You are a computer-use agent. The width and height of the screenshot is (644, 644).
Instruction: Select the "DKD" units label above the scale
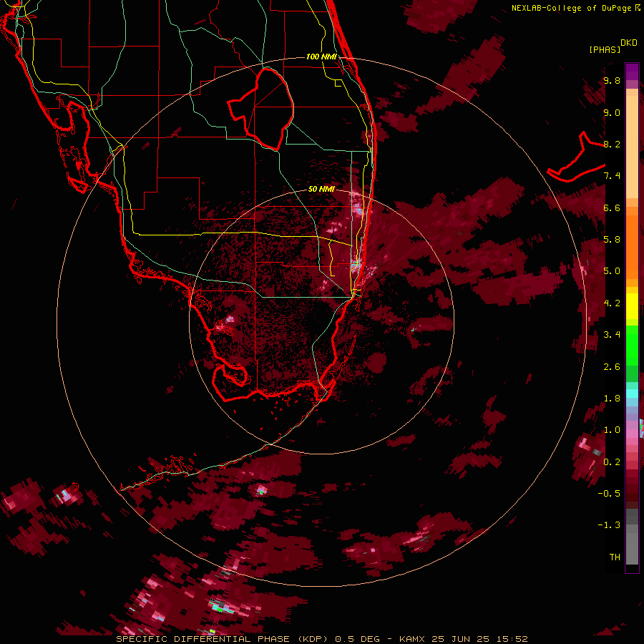[629, 43]
